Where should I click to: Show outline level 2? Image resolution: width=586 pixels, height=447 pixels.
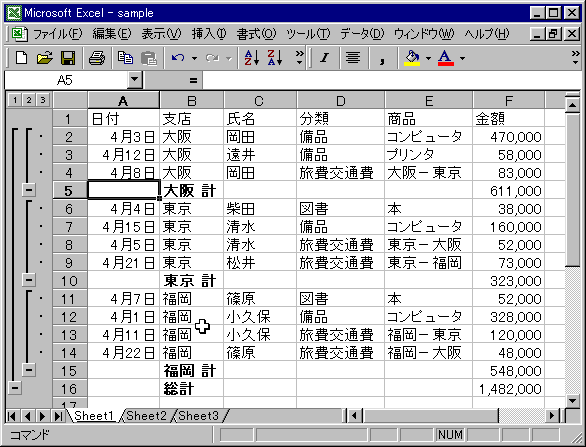(29, 100)
